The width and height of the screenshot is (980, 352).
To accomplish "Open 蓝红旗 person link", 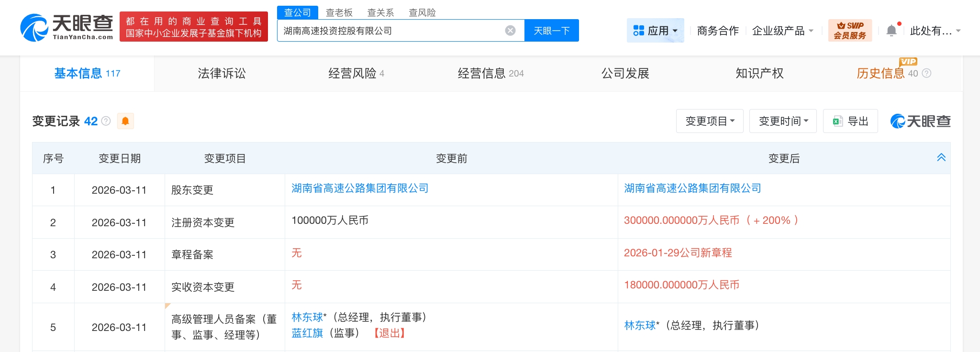I will point(307,333).
